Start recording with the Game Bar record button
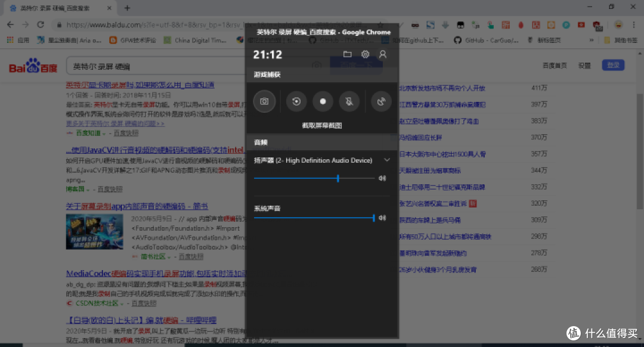This screenshot has width=644, height=347. coord(323,101)
